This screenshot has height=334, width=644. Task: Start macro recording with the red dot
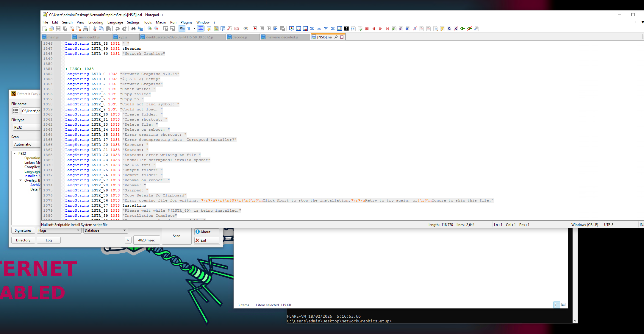coord(255,29)
